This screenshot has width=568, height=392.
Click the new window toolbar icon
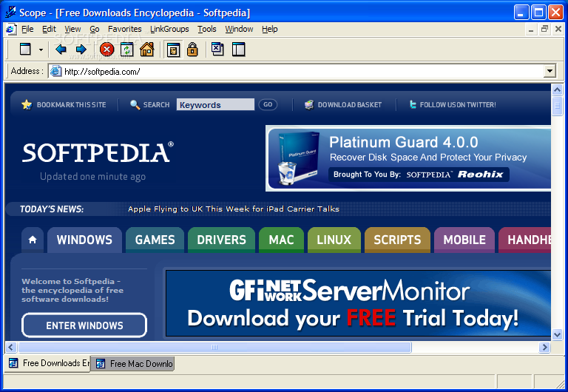coord(25,49)
